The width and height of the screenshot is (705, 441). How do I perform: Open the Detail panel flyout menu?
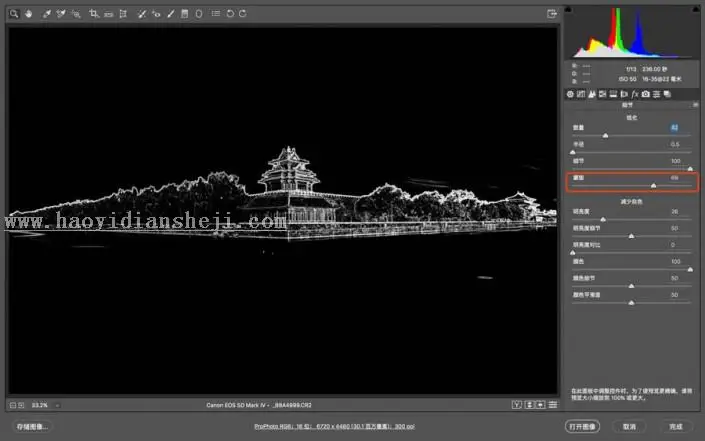695,105
